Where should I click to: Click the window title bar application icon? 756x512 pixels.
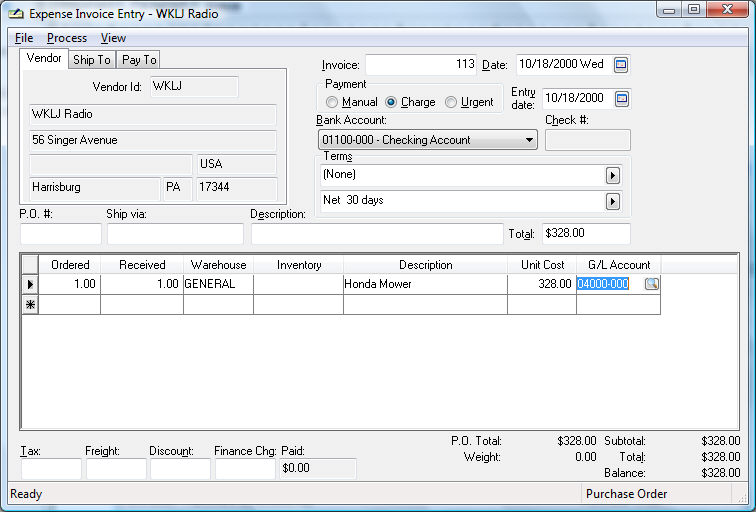click(x=15, y=13)
